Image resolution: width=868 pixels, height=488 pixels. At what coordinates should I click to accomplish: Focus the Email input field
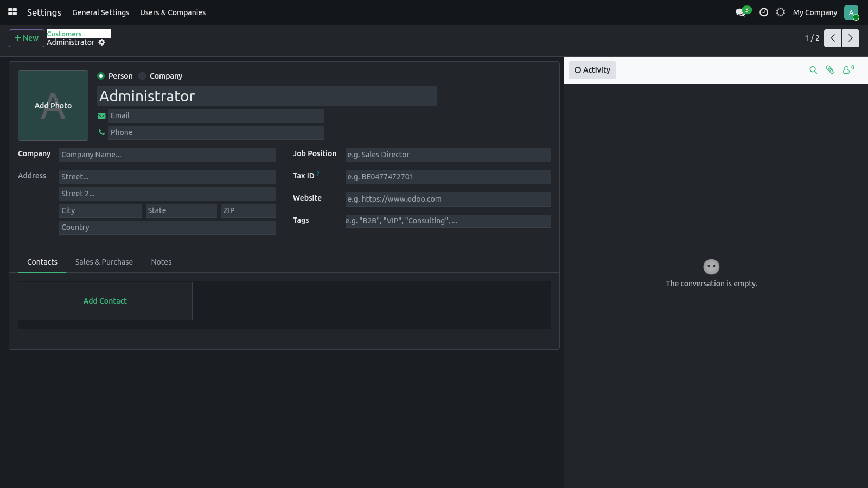216,116
